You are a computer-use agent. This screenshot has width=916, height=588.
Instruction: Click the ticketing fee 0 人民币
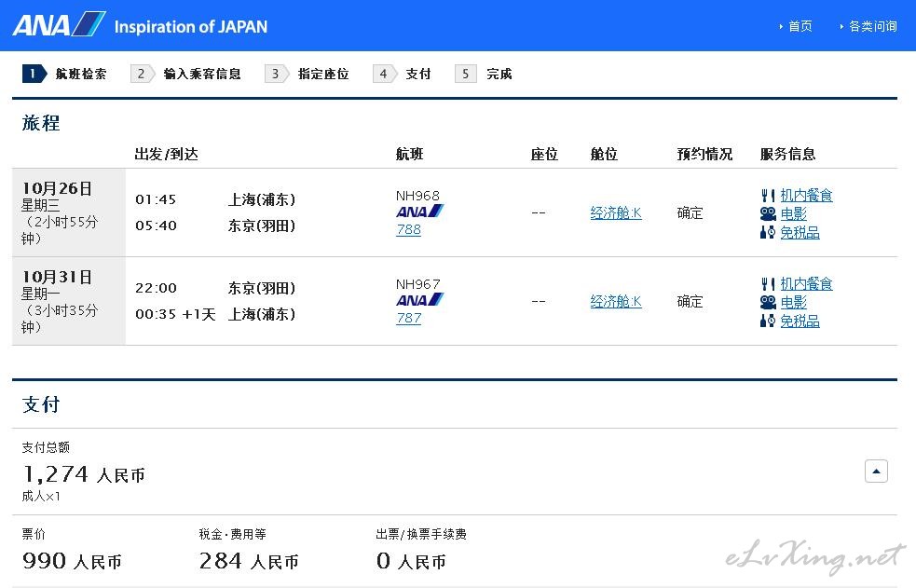tap(411, 561)
